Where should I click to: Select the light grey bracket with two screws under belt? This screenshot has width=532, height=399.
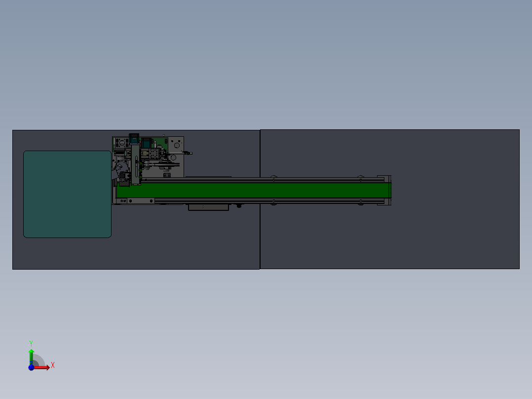pyautogui.click(x=141, y=201)
